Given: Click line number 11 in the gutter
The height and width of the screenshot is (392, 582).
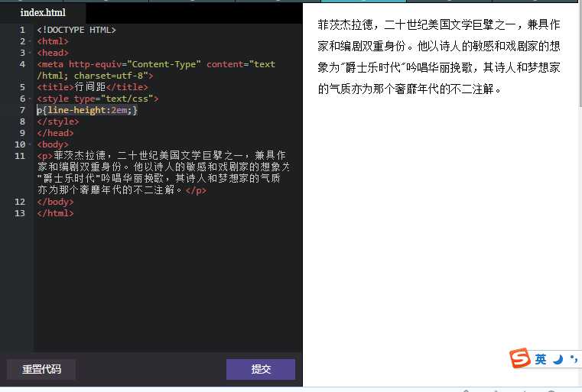Looking at the screenshot, I should [x=20, y=156].
